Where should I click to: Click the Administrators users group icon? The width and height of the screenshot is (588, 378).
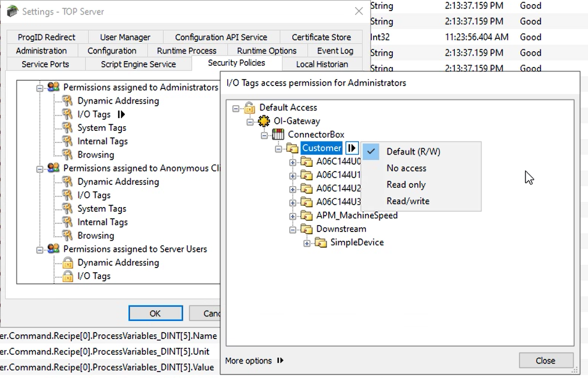53,87
